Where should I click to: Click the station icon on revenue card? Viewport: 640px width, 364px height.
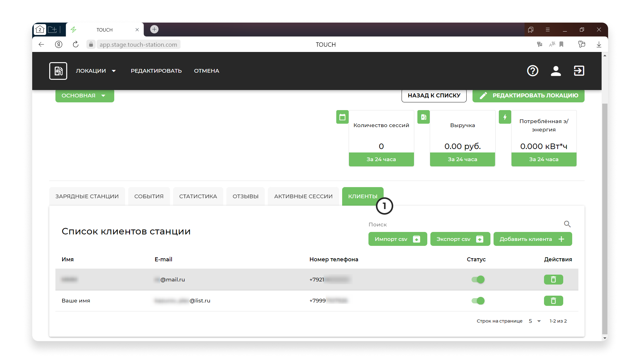[x=424, y=117]
